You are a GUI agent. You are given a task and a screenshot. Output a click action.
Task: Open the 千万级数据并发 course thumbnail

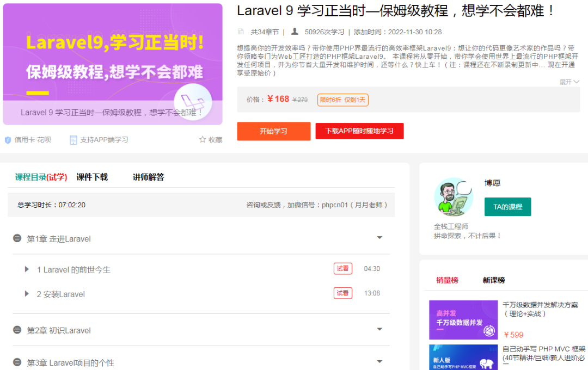[463, 320]
